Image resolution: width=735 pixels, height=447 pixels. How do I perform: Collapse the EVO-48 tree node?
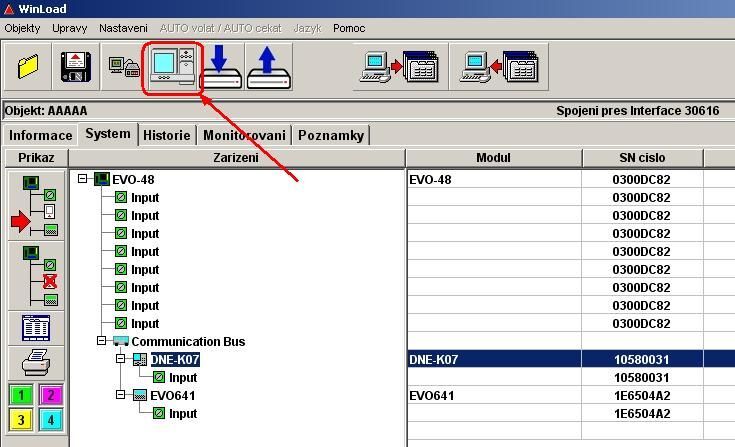coord(83,180)
